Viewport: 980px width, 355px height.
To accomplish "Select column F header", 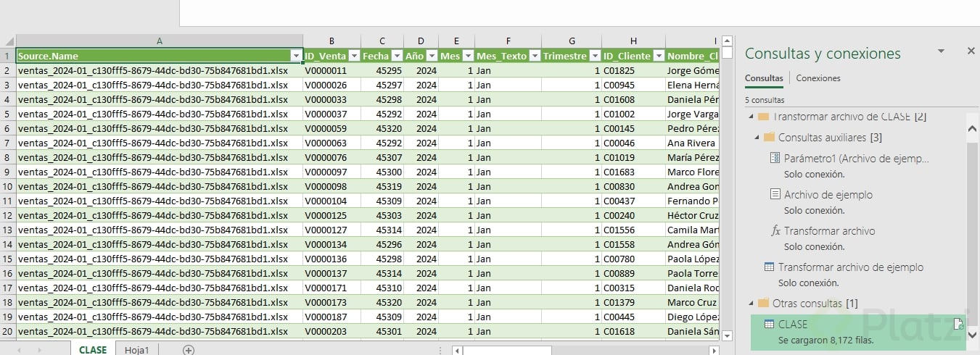I will (x=508, y=41).
